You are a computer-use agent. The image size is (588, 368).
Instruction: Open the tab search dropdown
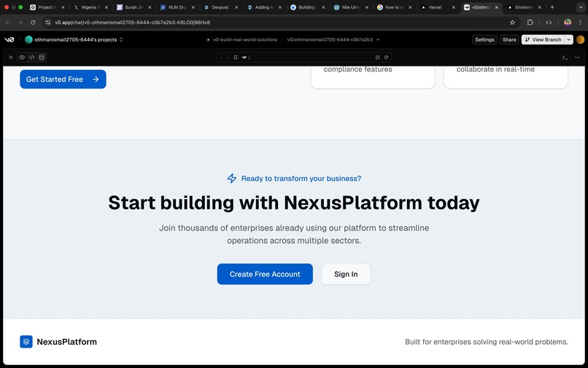pyautogui.click(x=581, y=7)
